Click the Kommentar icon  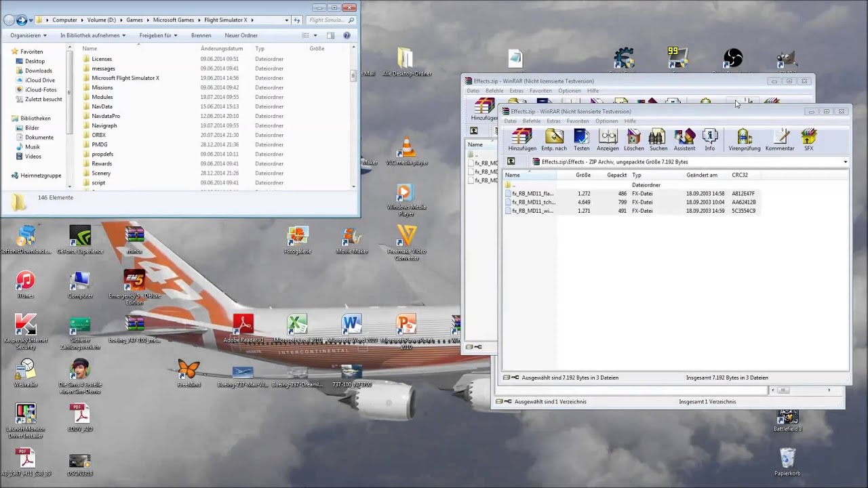pos(779,139)
